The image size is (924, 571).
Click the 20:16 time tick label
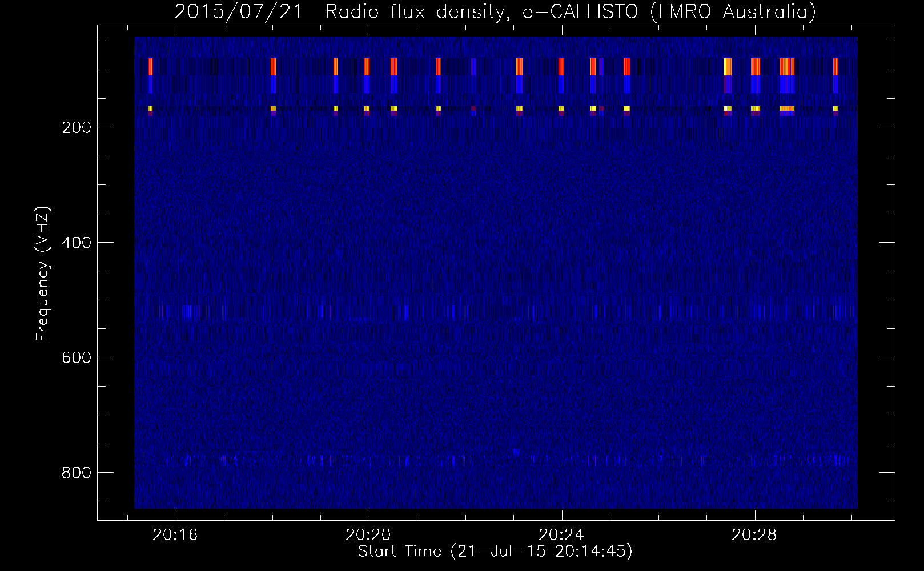tap(175, 534)
